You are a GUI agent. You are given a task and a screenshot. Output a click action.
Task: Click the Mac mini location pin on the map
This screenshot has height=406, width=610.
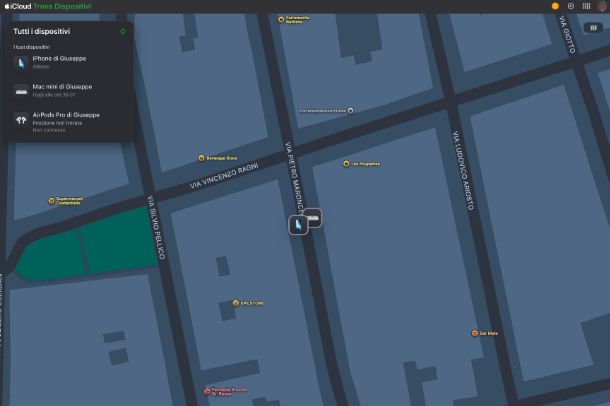(314, 218)
